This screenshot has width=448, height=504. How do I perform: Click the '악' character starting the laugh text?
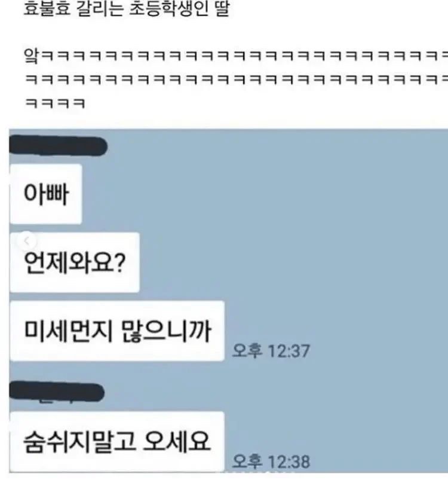coord(32,56)
